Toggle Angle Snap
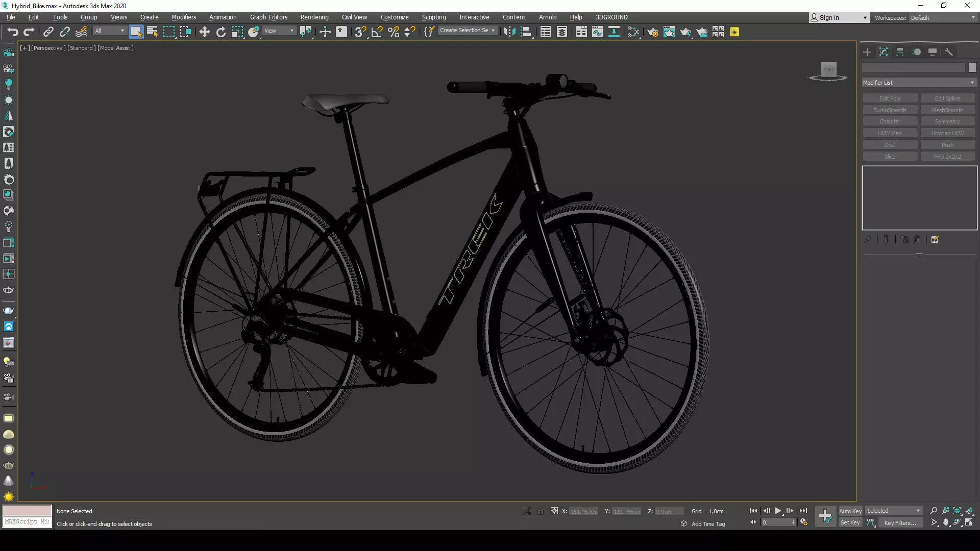The width and height of the screenshot is (980, 551). click(377, 32)
